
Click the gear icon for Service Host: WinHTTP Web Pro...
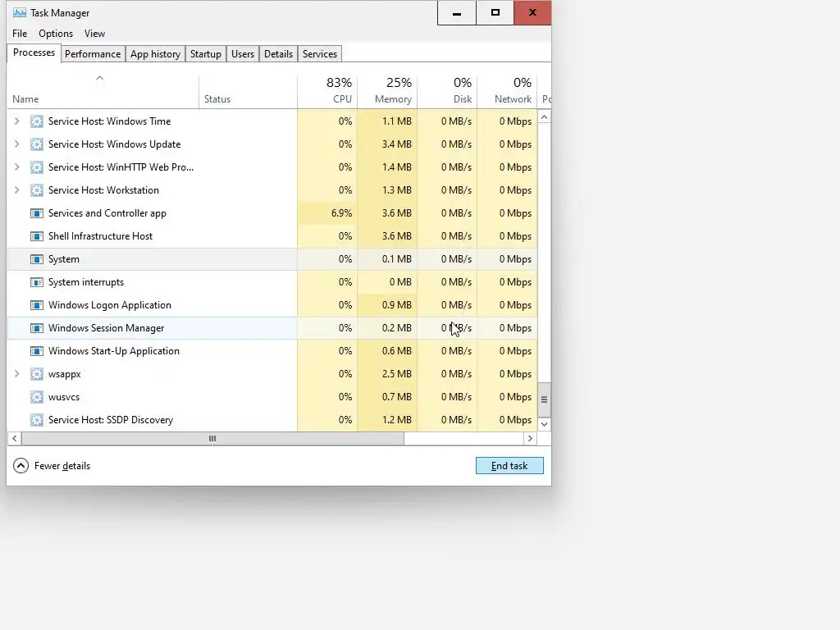point(36,167)
